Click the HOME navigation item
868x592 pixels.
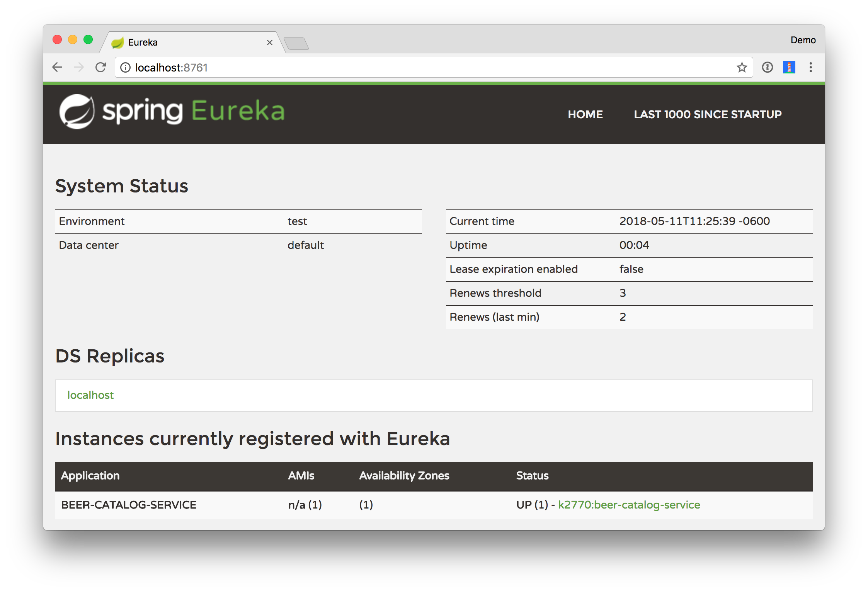pos(585,114)
